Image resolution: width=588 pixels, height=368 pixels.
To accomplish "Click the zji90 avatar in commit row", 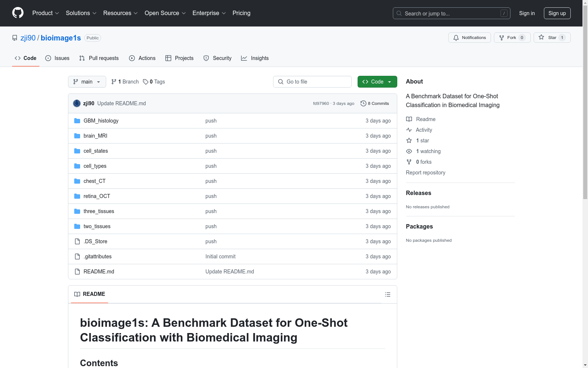I will pyautogui.click(x=77, y=103).
